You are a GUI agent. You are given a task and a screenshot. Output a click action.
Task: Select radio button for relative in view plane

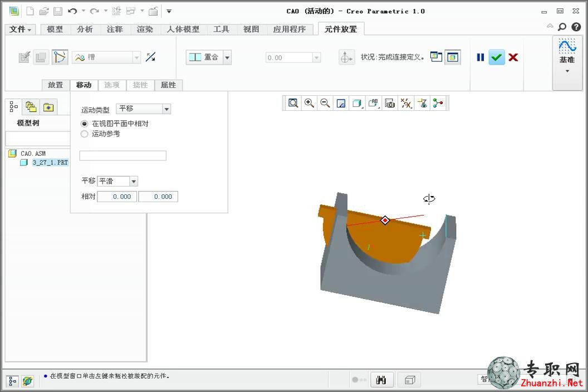point(85,124)
